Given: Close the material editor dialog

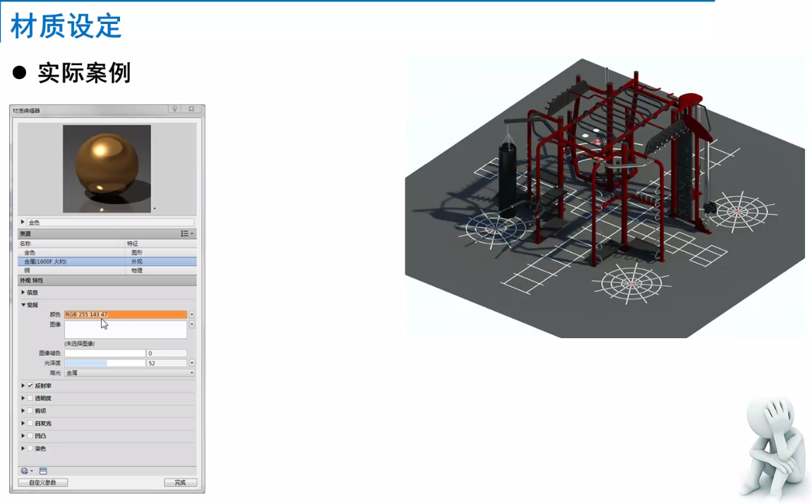Looking at the screenshot, I should pos(191,109).
